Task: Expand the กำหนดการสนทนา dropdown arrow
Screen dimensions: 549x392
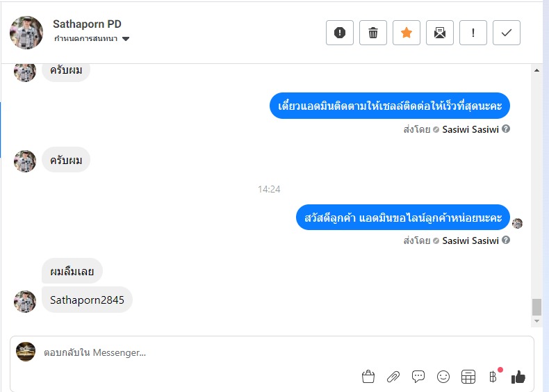Action: [126, 39]
